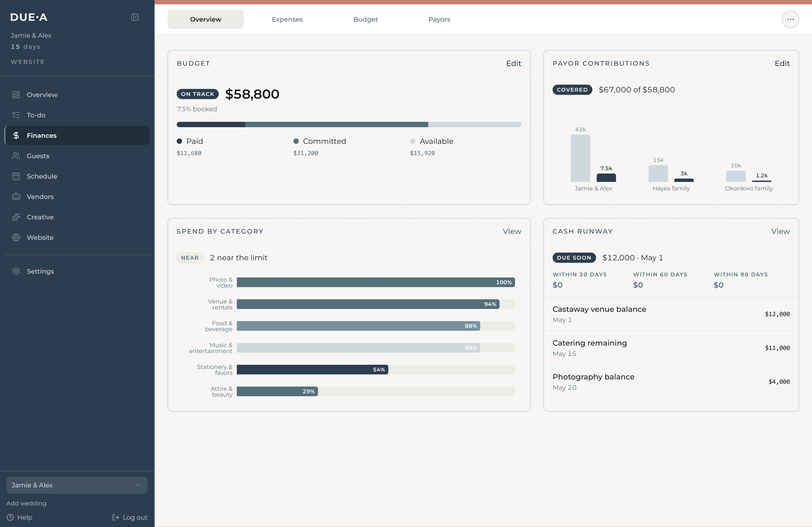Image resolution: width=812 pixels, height=527 pixels.
Task: Click the DUE SOON status badge
Action: 574,258
